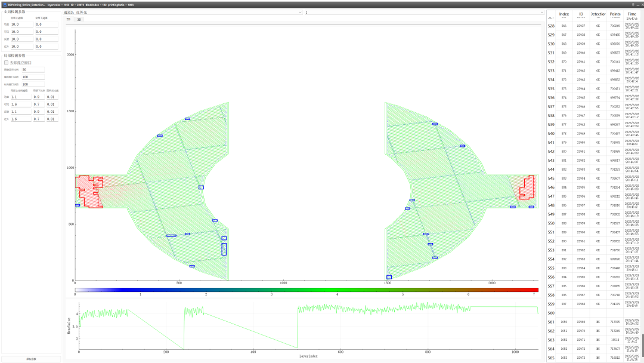Click the app icon in the title bar
The width and height of the screenshot is (644, 363).
point(5,5)
